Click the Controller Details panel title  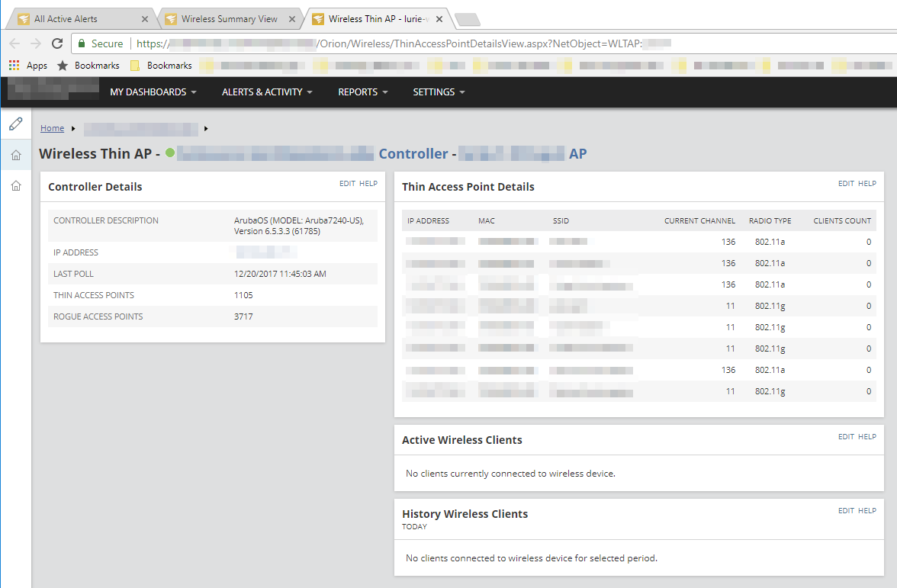click(x=95, y=187)
